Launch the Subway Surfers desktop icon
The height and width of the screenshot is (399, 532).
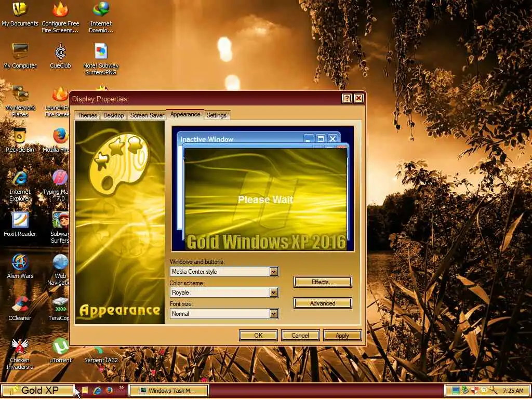pos(60,228)
